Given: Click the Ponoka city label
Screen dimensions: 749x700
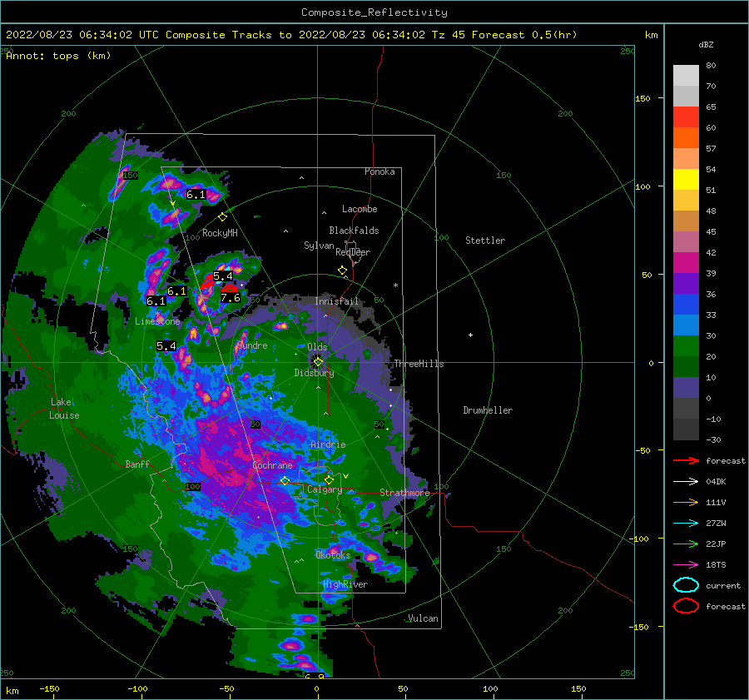Looking at the screenshot, I should (x=379, y=171).
